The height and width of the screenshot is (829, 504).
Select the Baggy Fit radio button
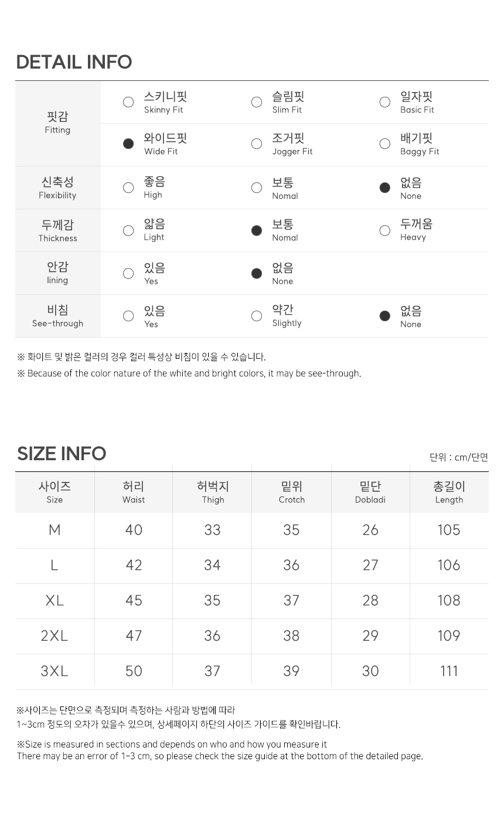coord(384,144)
